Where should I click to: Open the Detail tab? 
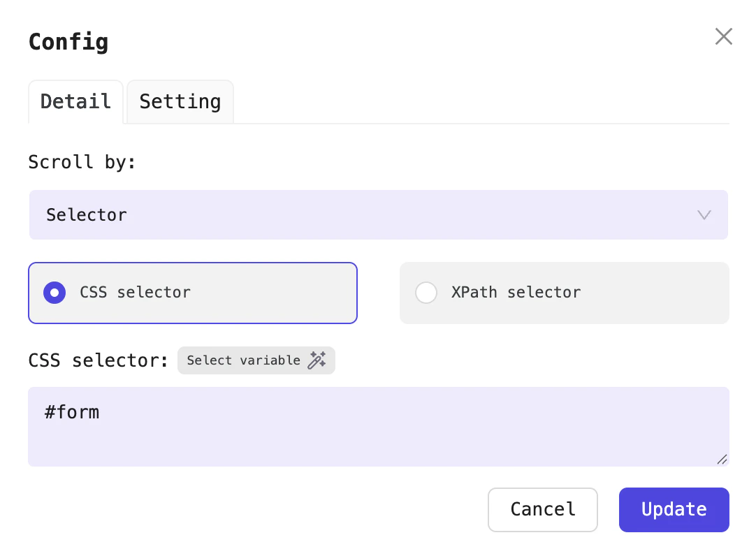[75, 102]
